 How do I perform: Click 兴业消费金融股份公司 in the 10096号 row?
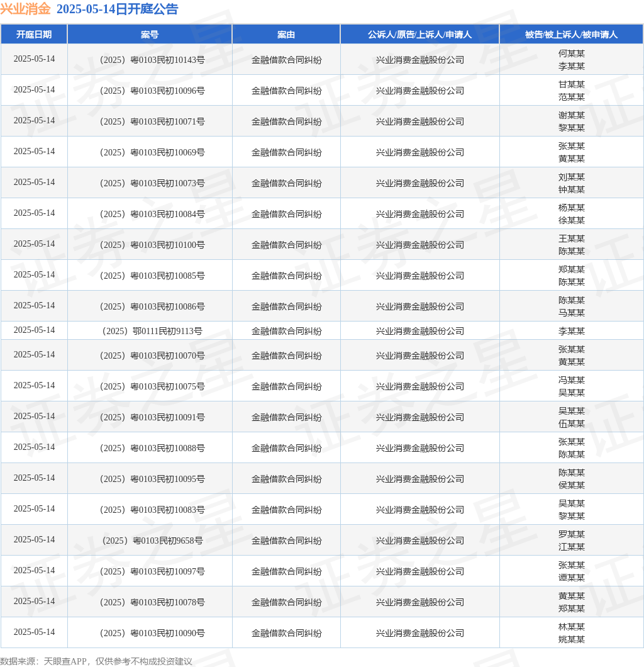click(420, 91)
